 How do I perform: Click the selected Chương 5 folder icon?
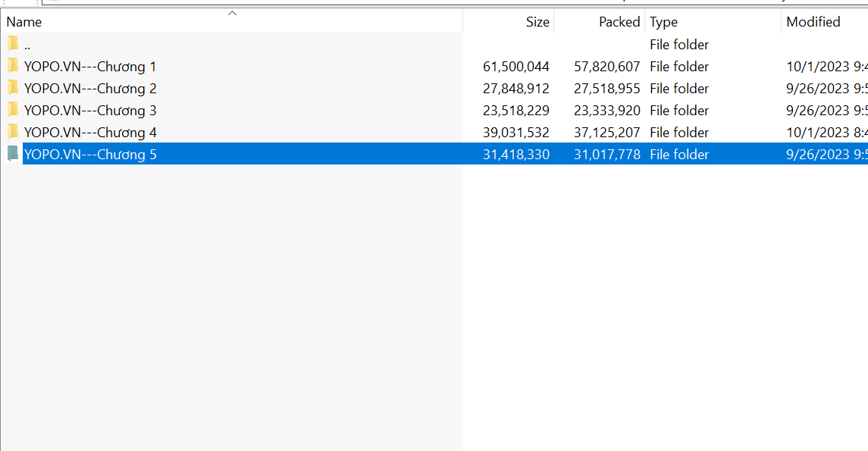(12, 154)
